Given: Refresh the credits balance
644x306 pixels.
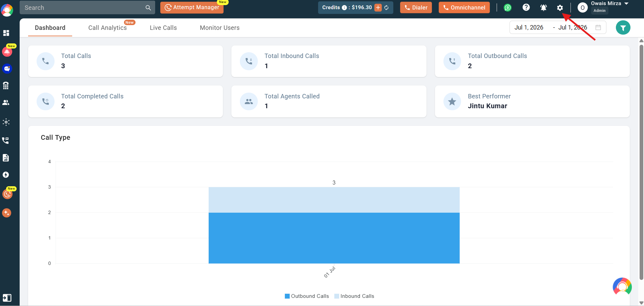Looking at the screenshot, I should tap(387, 7).
